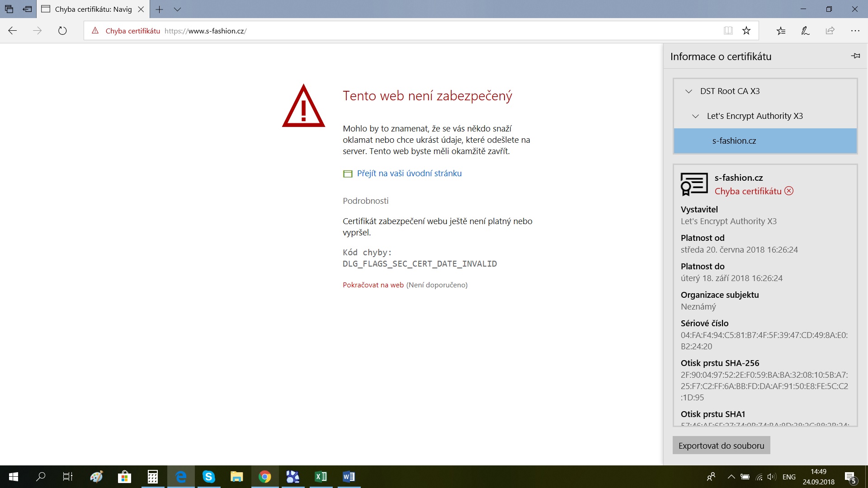
Task: Add page to favorites with star
Action: pos(746,31)
